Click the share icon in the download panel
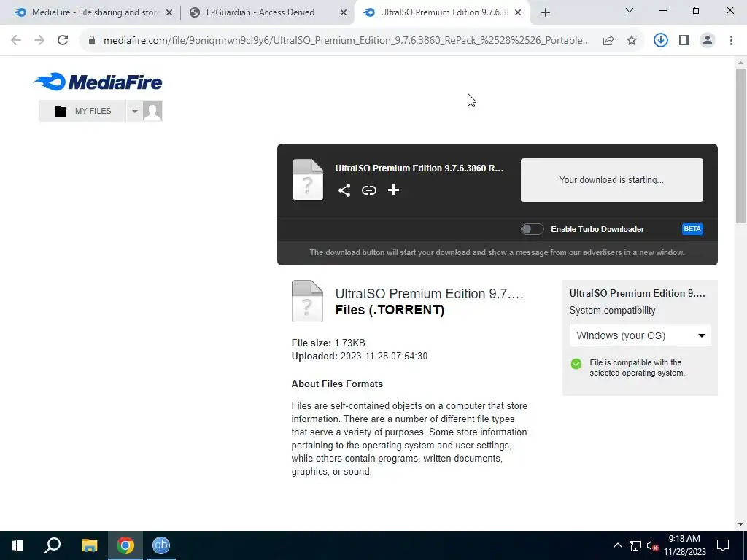This screenshot has width=747, height=560. click(x=344, y=190)
